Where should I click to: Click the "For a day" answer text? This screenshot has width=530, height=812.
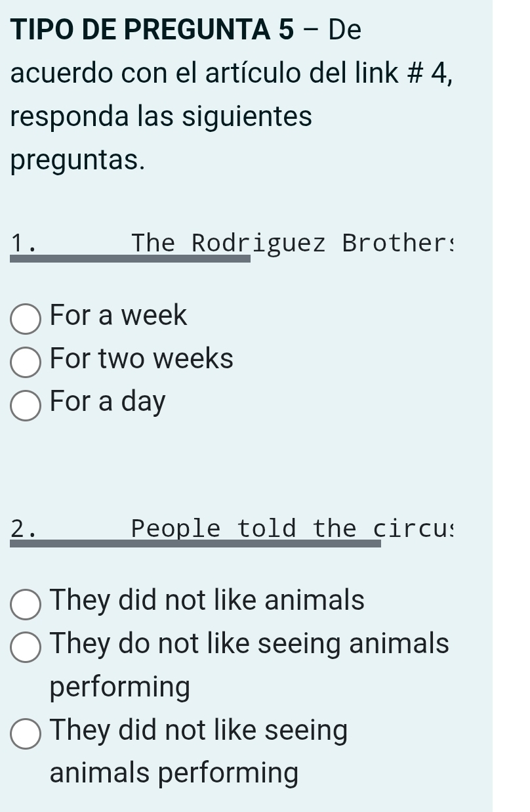108,402
